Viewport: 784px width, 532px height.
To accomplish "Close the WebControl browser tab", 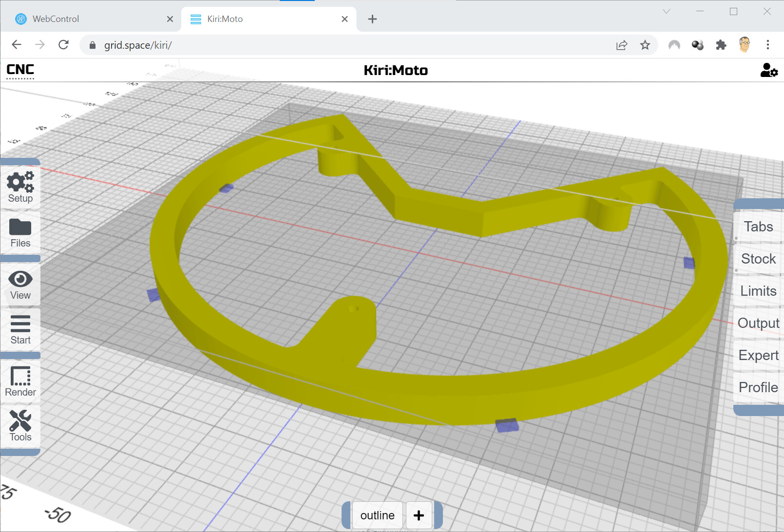I will pyautogui.click(x=170, y=19).
